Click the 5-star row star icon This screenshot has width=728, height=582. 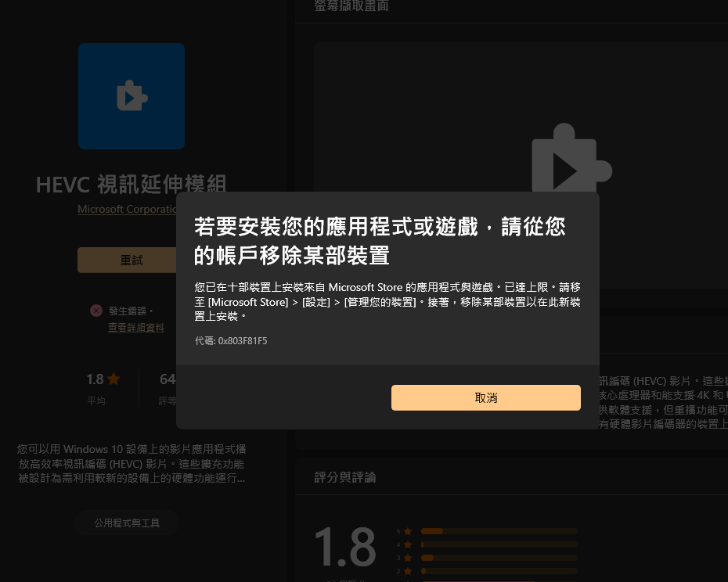pos(408,531)
